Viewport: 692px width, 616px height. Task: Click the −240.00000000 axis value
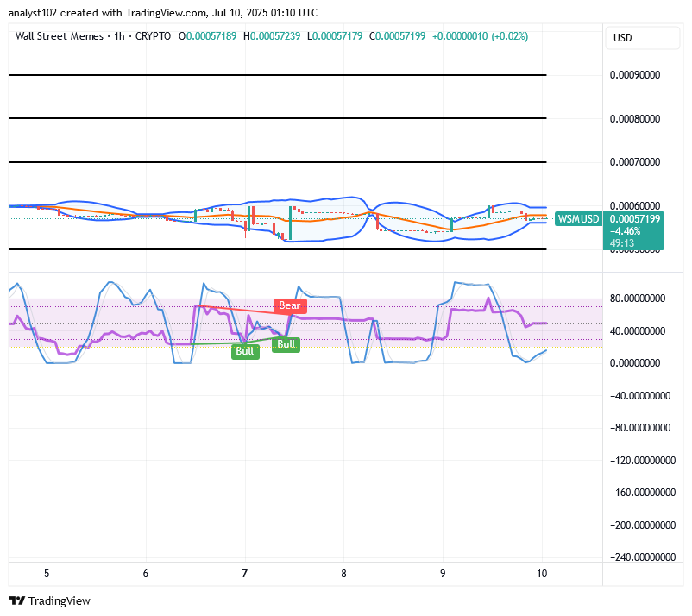(x=643, y=557)
